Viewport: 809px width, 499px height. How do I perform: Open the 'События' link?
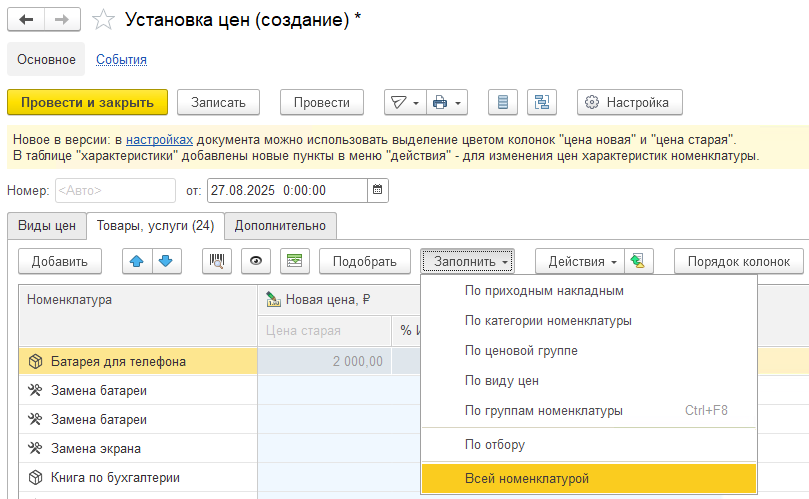[x=121, y=59]
